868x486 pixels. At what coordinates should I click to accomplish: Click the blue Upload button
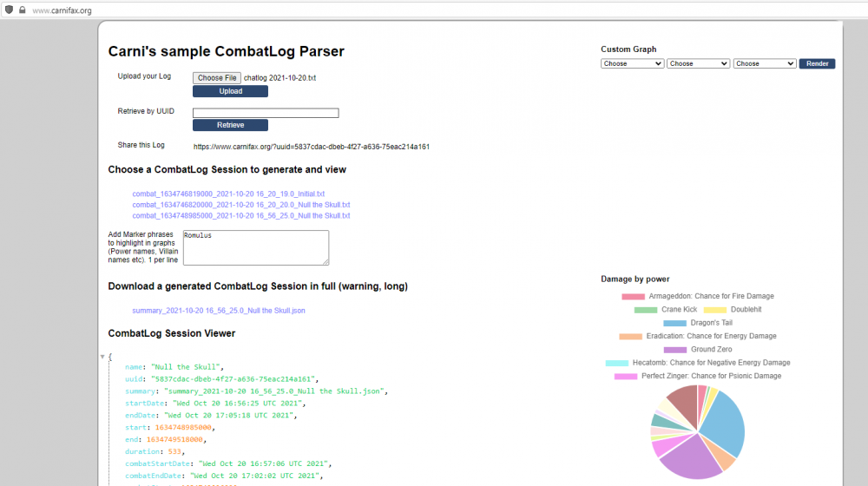pos(230,91)
